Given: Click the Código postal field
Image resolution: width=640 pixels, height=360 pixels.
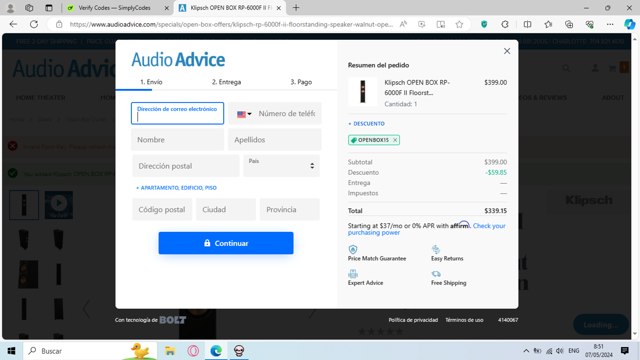Looking at the screenshot, I should tap(162, 209).
